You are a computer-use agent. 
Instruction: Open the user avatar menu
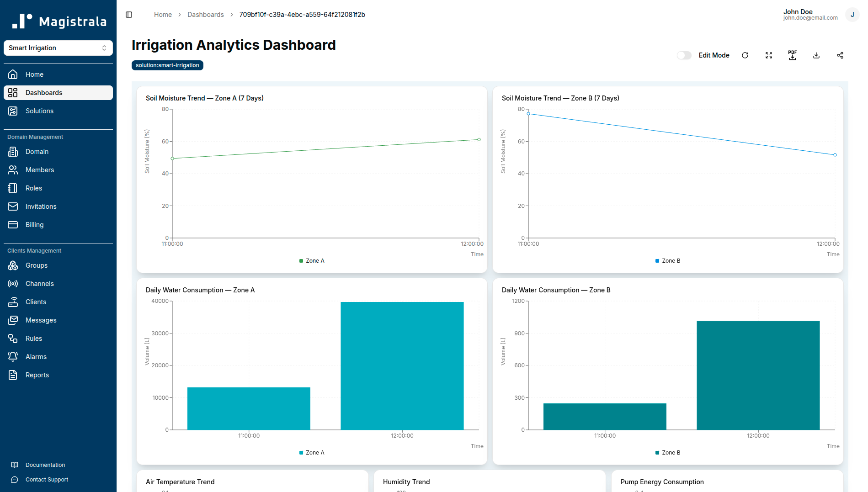pyautogui.click(x=852, y=14)
